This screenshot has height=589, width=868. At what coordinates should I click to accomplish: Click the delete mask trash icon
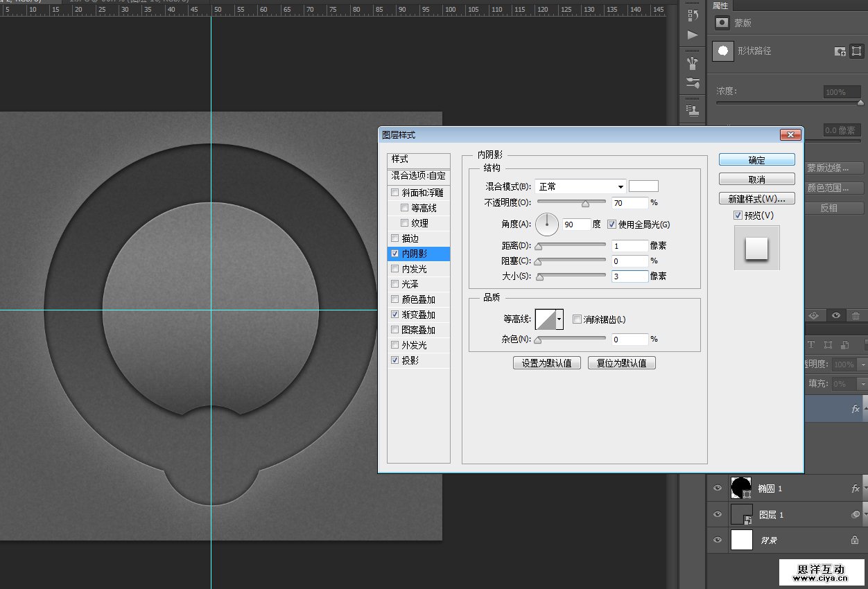point(856,316)
